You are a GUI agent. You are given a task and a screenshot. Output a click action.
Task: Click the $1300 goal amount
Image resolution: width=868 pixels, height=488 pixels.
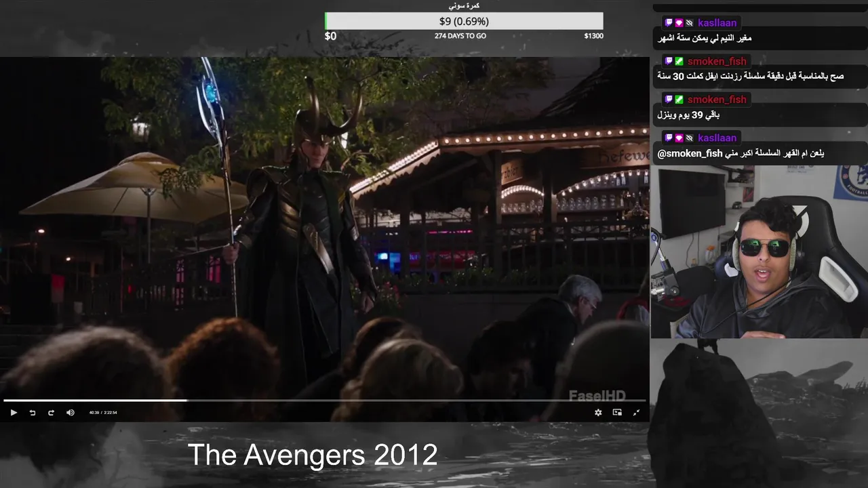593,36
